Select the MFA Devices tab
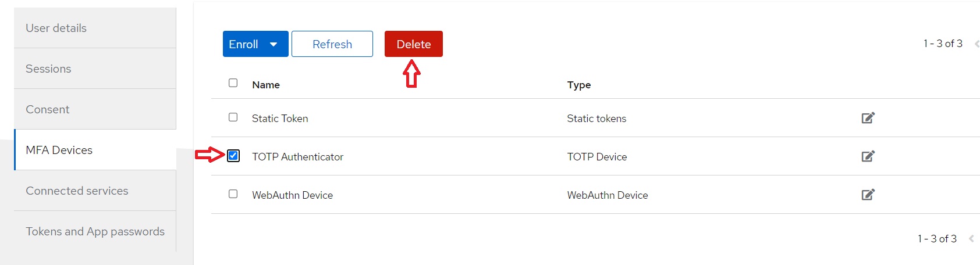The height and width of the screenshot is (265, 980). coord(95,150)
